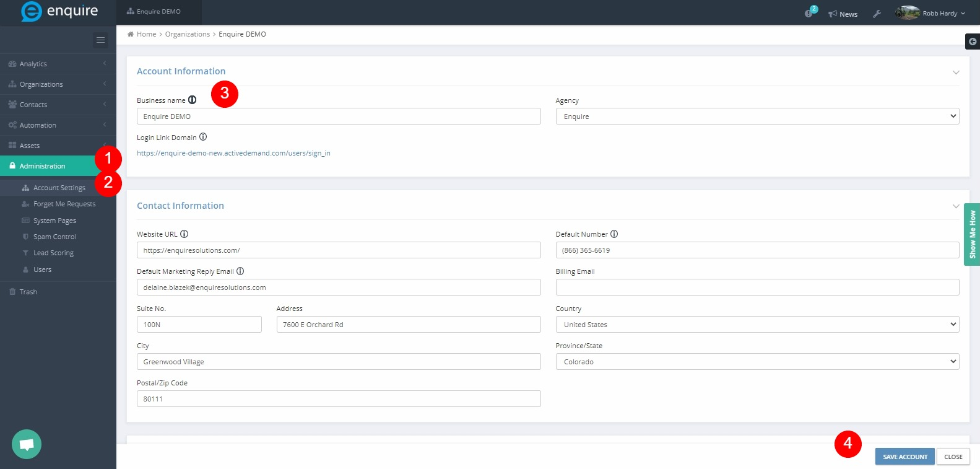Collapse the Account Information section
The width and height of the screenshot is (980, 469).
click(956, 72)
